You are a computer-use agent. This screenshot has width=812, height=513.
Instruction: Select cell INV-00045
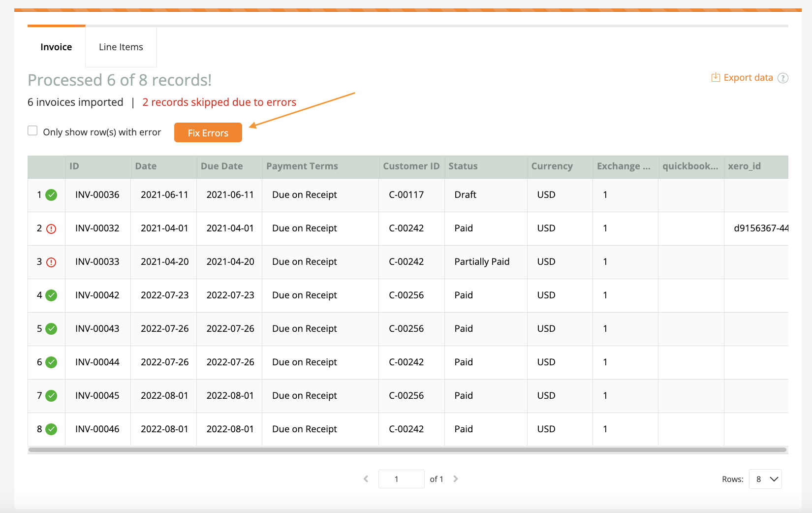coord(97,396)
